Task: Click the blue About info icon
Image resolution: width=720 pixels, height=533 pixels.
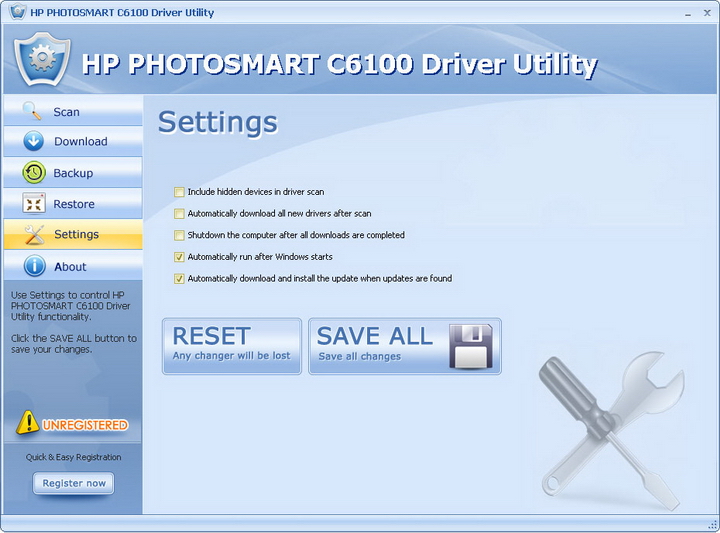Action: [x=34, y=266]
